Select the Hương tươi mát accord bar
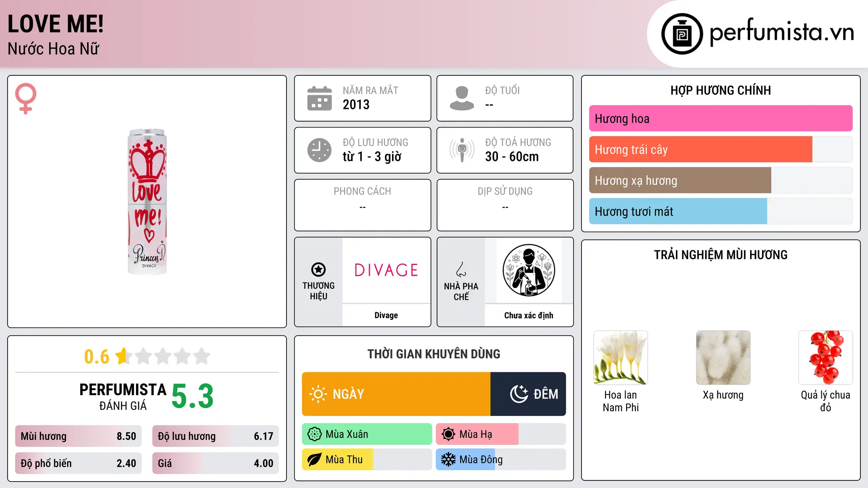This screenshot has height=488, width=868. [x=721, y=211]
